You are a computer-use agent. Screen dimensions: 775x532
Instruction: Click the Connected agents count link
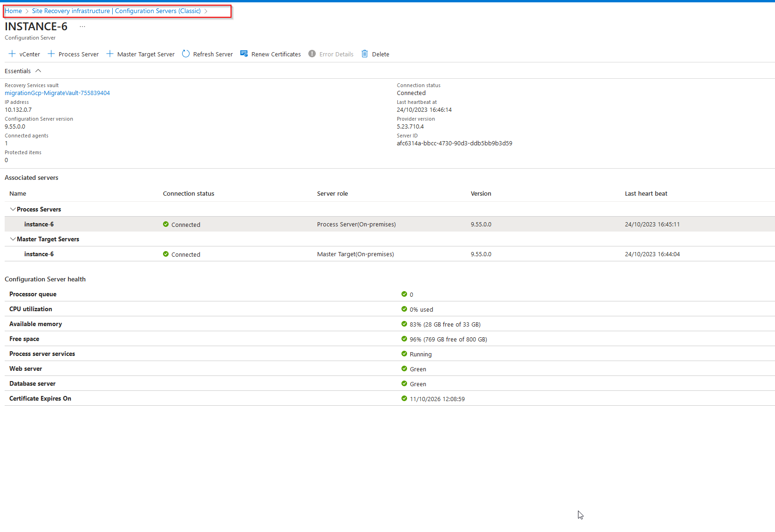point(6,143)
